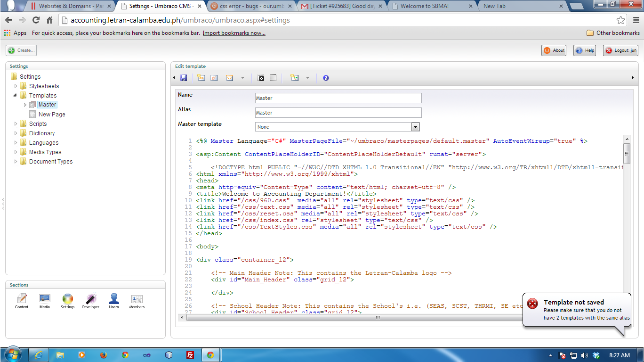Open the Settings section icon
The height and width of the screenshot is (362, 644).
coord(68,301)
